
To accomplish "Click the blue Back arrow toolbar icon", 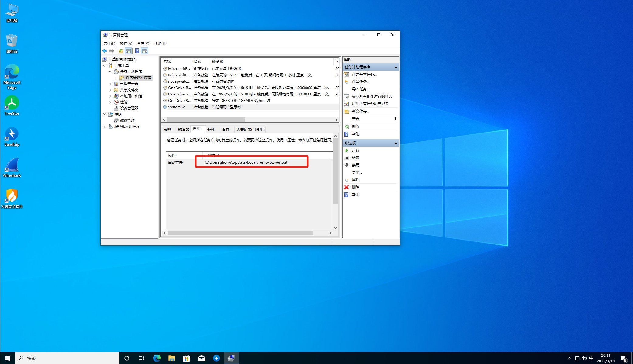I will click(x=105, y=51).
